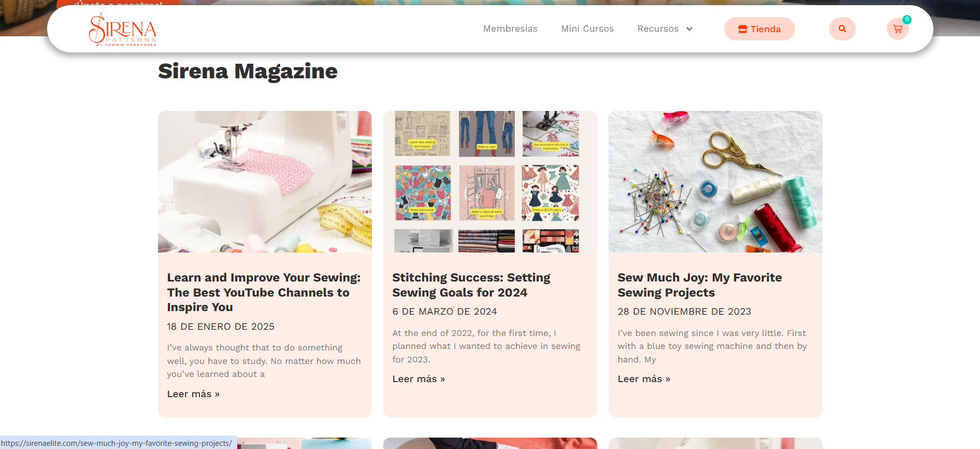Click Leer más under YouTube Channels post
The image size is (980, 449).
(193, 394)
